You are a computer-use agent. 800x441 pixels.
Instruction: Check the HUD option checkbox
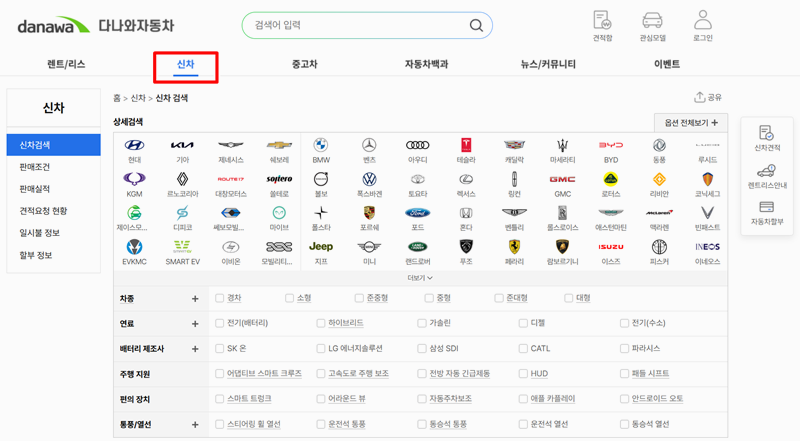[523, 374]
